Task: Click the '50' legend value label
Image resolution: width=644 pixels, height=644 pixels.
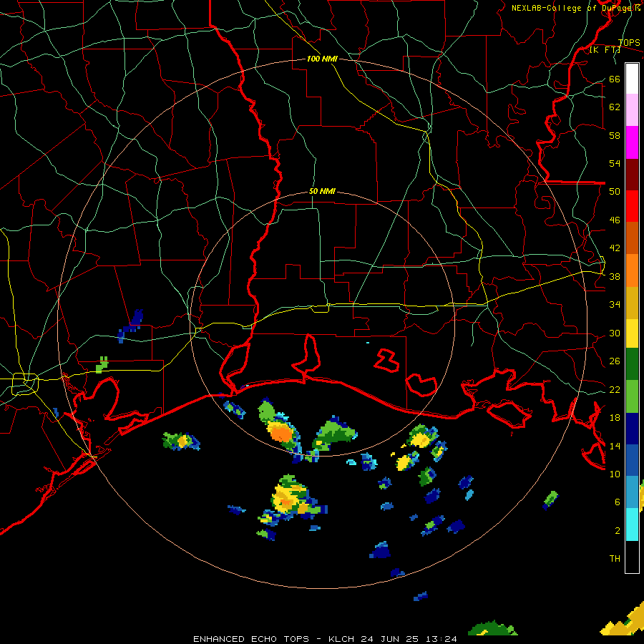Action: click(x=615, y=192)
